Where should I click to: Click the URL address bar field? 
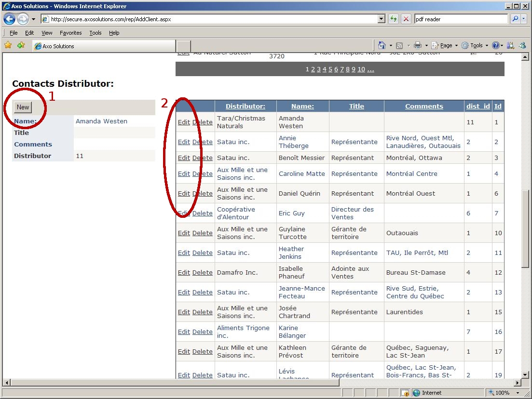(209, 19)
